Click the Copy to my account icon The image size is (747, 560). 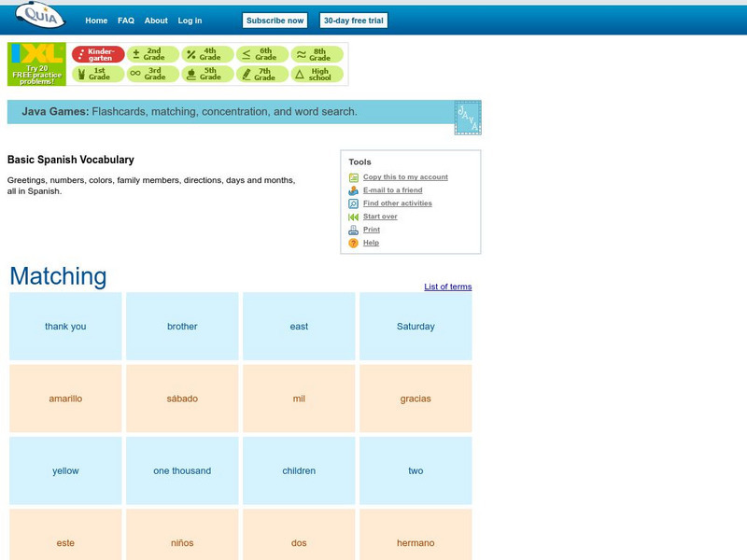(x=352, y=175)
